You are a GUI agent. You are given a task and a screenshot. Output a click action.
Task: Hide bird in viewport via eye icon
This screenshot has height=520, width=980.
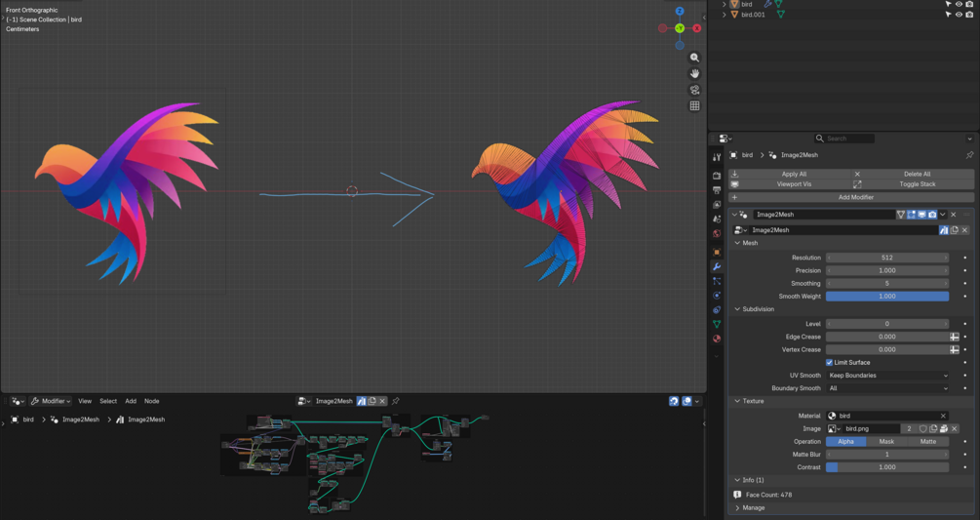pos(959,4)
